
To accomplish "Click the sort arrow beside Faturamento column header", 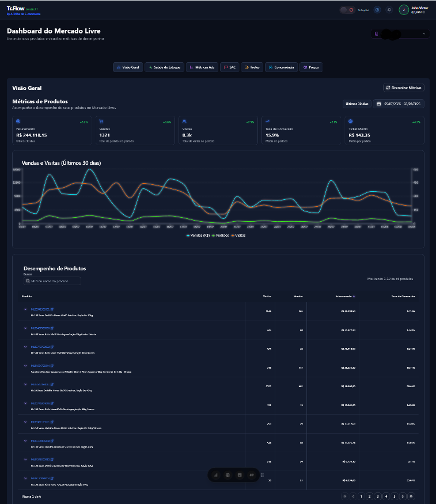I will point(354,297).
